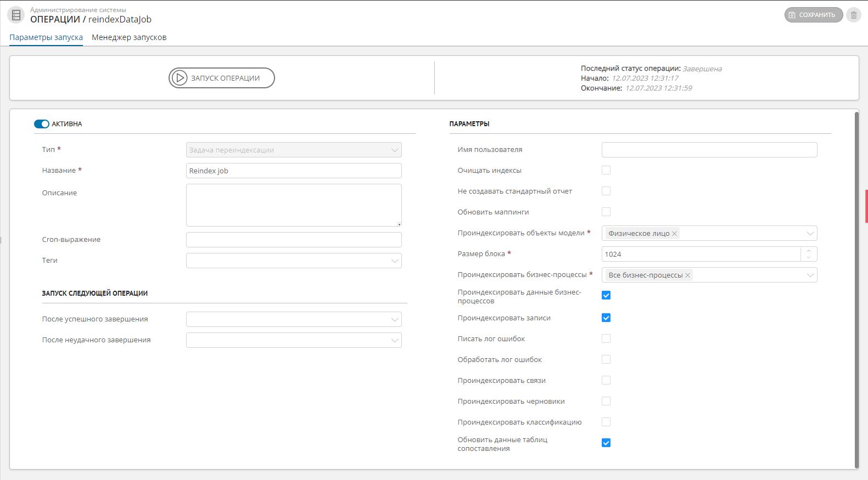Expand Проиндексировать бизнес-процессы dropdown
The image size is (868, 480).
tap(810, 275)
